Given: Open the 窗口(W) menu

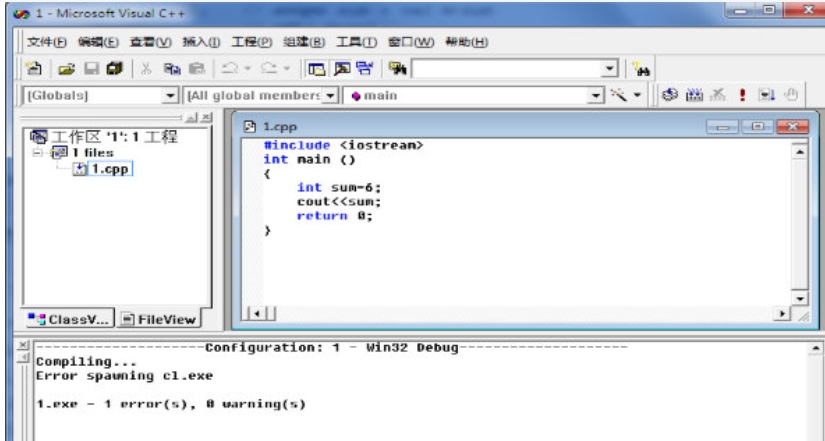Looking at the screenshot, I should pos(411,42).
